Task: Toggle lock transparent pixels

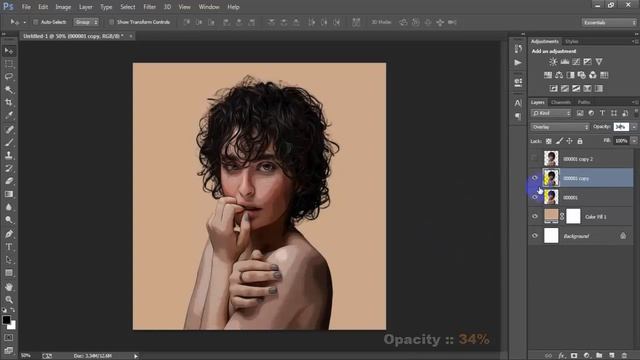Action: (x=549, y=141)
